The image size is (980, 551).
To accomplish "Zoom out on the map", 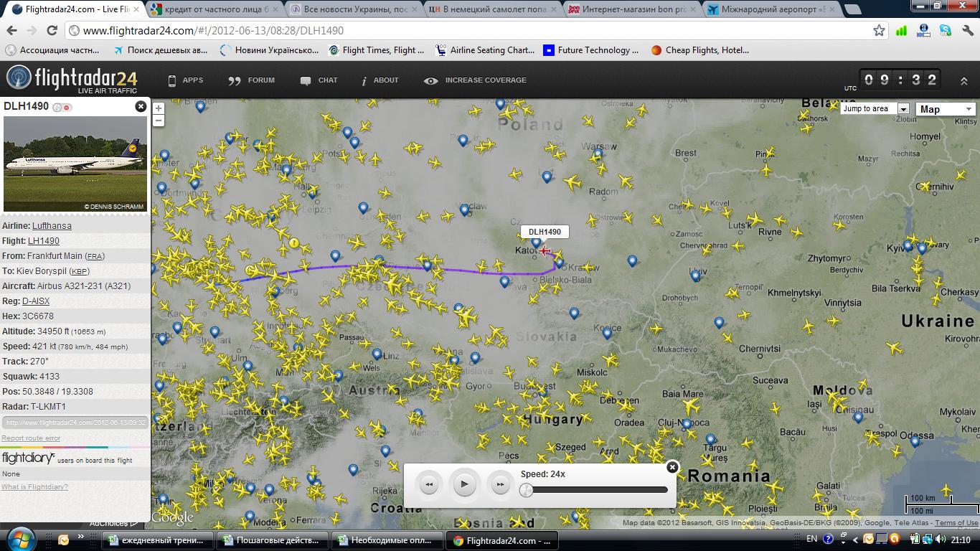I will (159, 120).
